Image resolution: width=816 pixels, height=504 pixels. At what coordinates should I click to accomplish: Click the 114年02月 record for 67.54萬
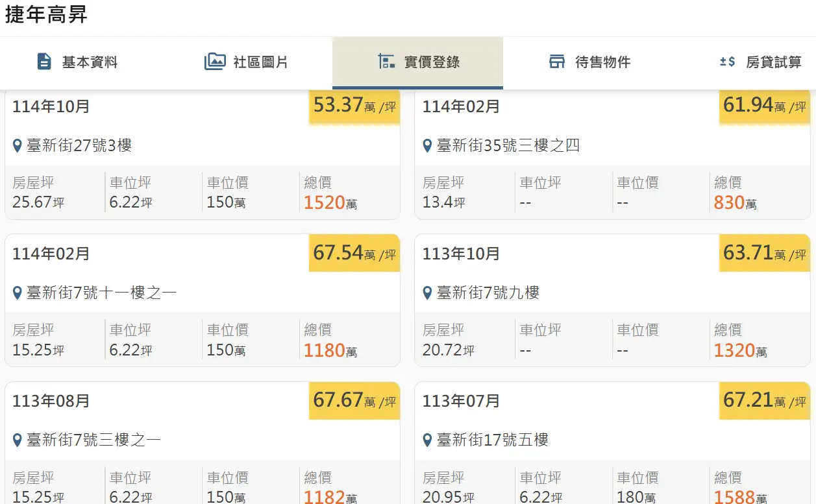click(x=51, y=254)
